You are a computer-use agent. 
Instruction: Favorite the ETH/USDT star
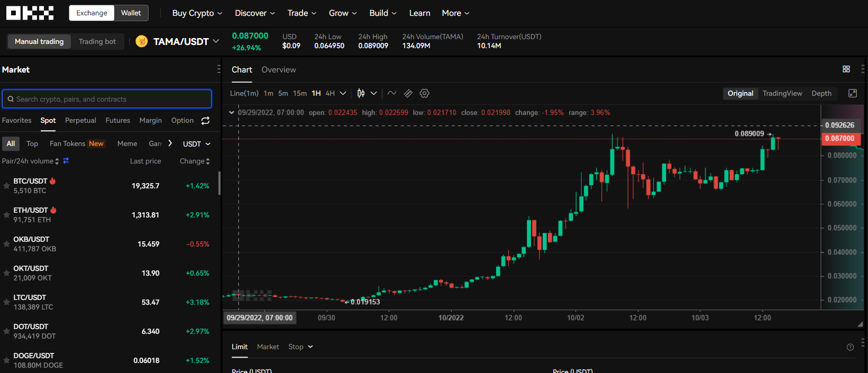6,215
